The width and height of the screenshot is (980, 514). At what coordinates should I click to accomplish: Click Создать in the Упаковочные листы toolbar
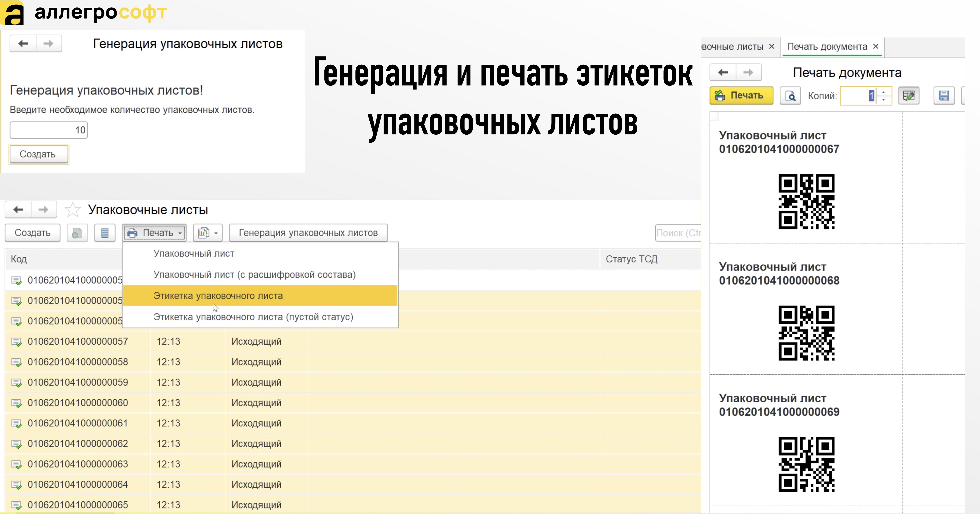pos(32,233)
